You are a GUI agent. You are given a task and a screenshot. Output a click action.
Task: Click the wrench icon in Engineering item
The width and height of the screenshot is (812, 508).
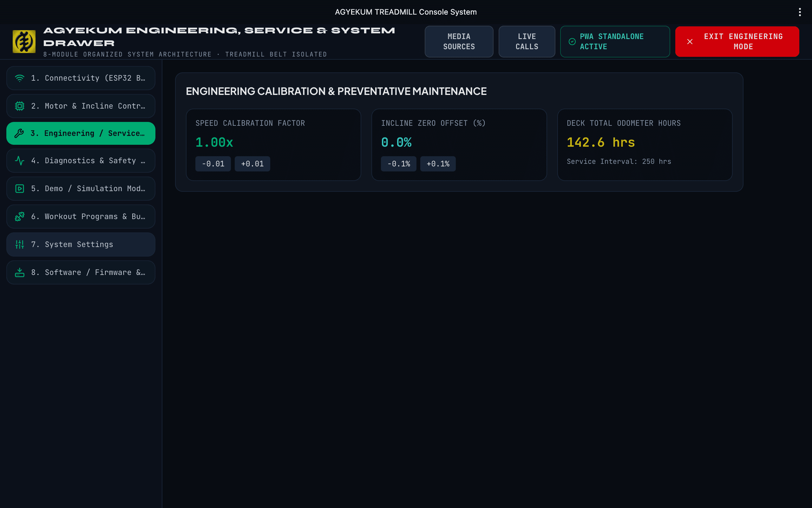click(x=19, y=133)
